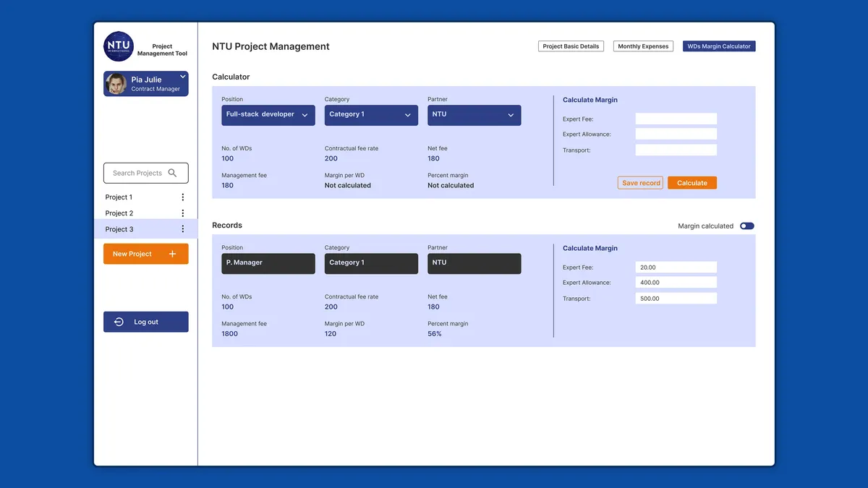Click the Save record button
This screenshot has height=488, width=868.
pos(641,183)
